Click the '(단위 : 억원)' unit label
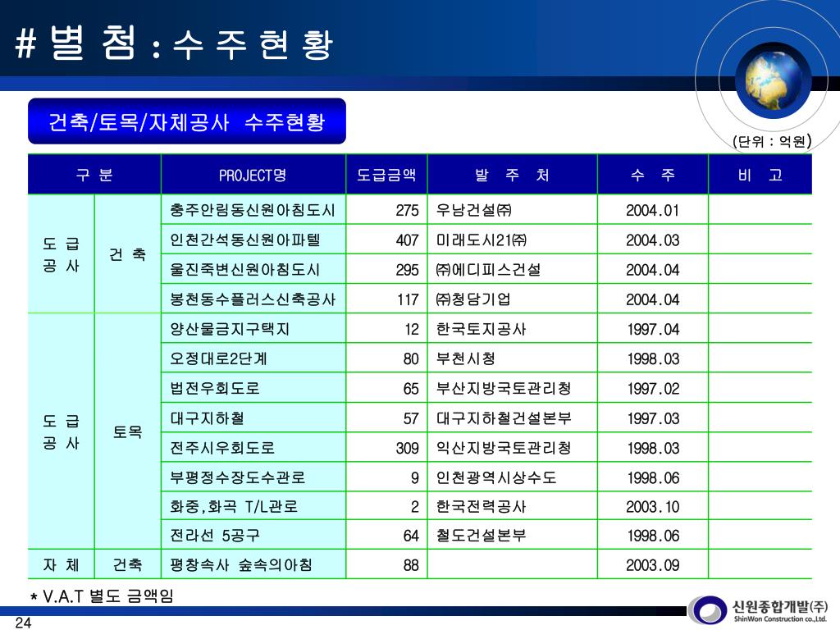Screen dimensions: 840x630 click(772, 141)
